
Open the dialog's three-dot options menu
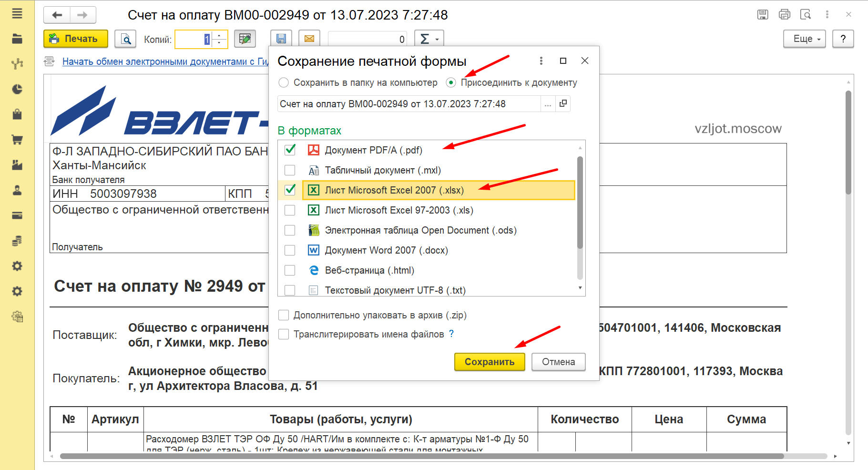(x=541, y=61)
